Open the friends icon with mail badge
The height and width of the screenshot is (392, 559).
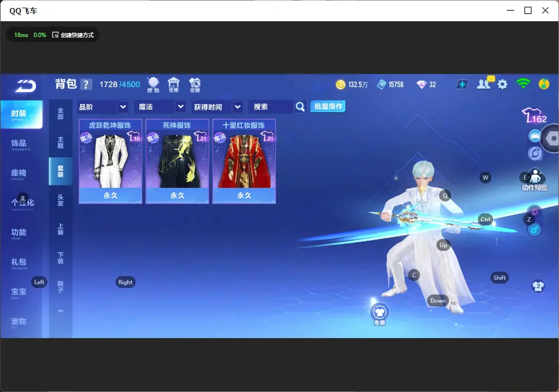click(x=484, y=83)
